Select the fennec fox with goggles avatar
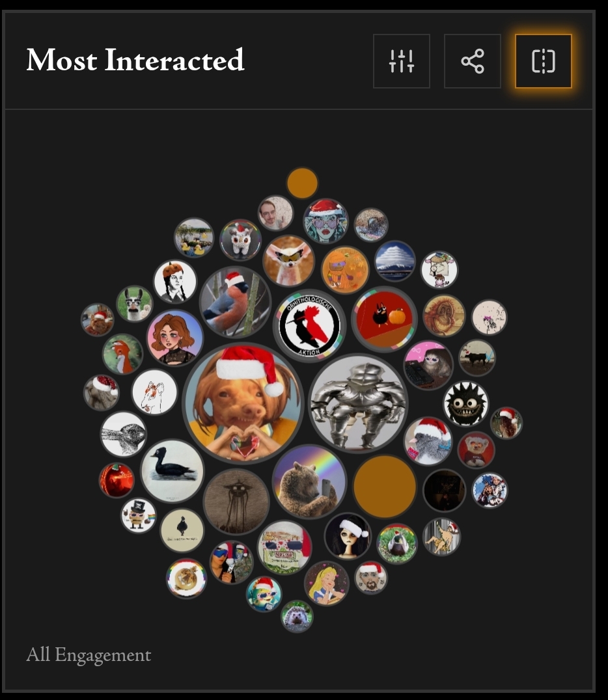Screen dimensions: 608x700 point(288,261)
